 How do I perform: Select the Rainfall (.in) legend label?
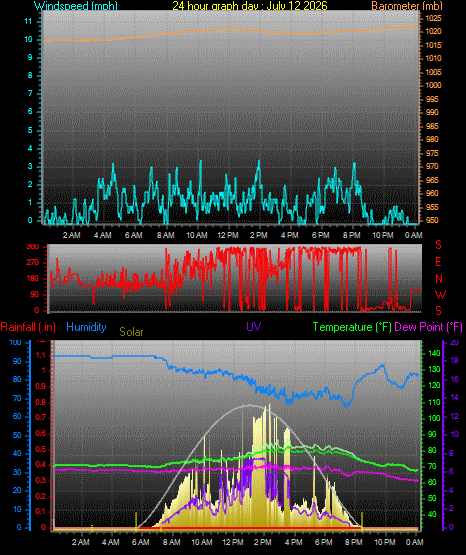click(x=28, y=327)
